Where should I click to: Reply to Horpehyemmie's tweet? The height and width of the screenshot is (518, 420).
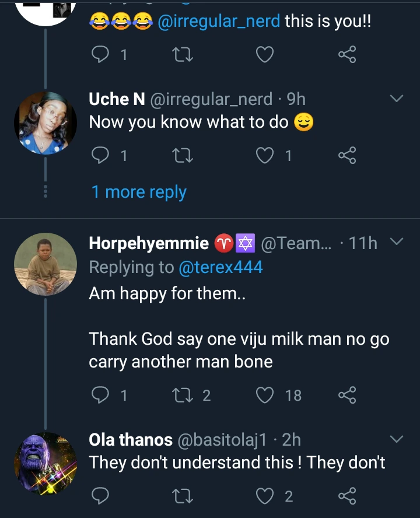click(101, 395)
